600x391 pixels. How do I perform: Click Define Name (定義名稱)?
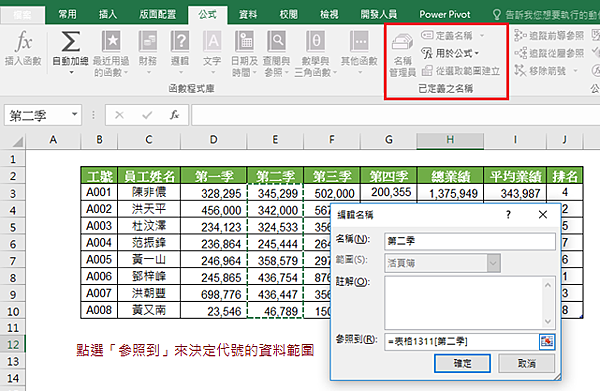point(447,36)
